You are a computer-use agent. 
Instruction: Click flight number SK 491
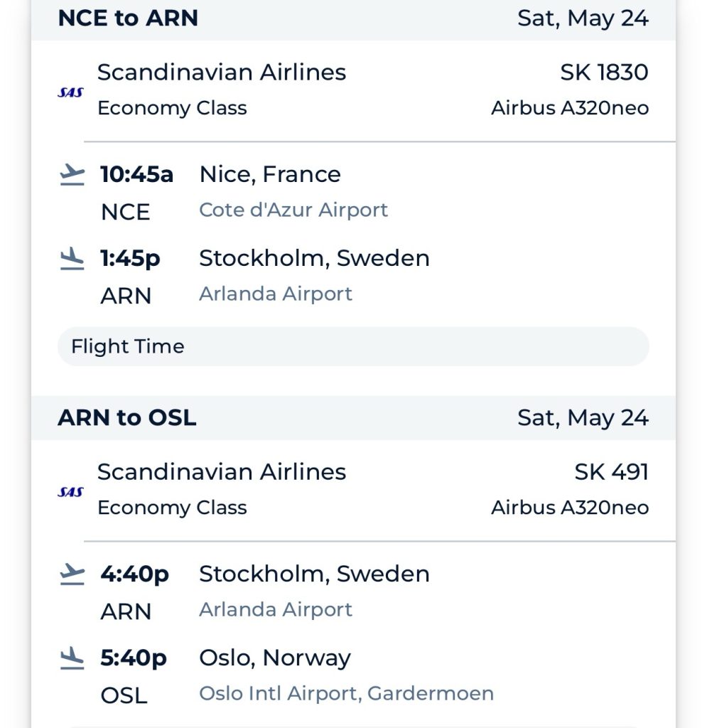pyautogui.click(x=611, y=471)
